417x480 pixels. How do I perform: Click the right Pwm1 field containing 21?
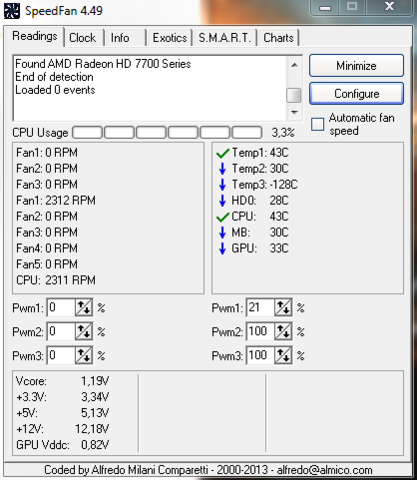261,307
